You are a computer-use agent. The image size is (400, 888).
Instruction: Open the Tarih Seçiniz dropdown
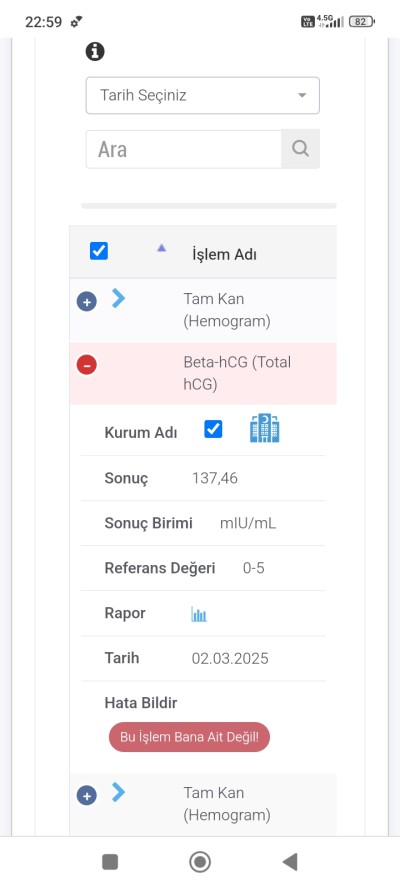(x=203, y=95)
